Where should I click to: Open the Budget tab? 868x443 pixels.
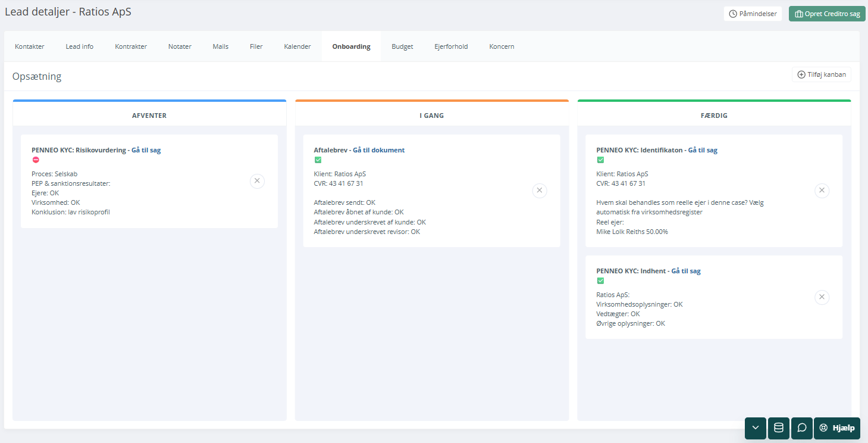[x=402, y=46]
